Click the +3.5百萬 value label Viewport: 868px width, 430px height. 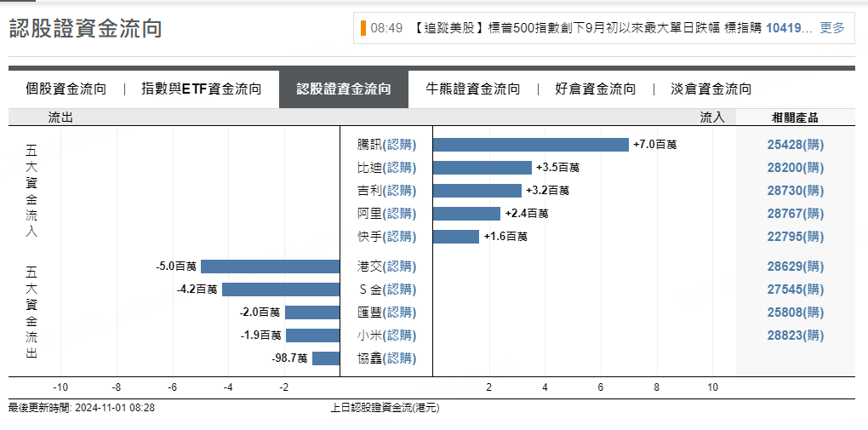557,168
